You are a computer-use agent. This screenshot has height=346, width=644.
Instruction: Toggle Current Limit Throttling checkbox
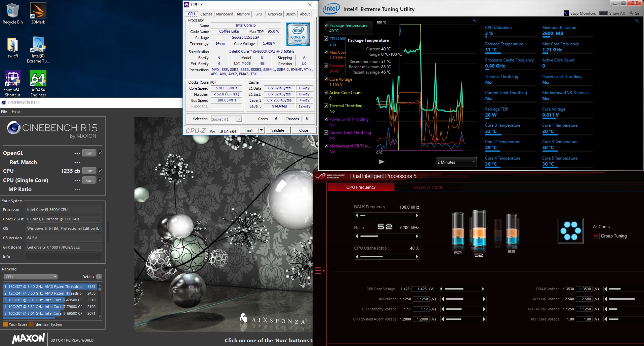326,132
